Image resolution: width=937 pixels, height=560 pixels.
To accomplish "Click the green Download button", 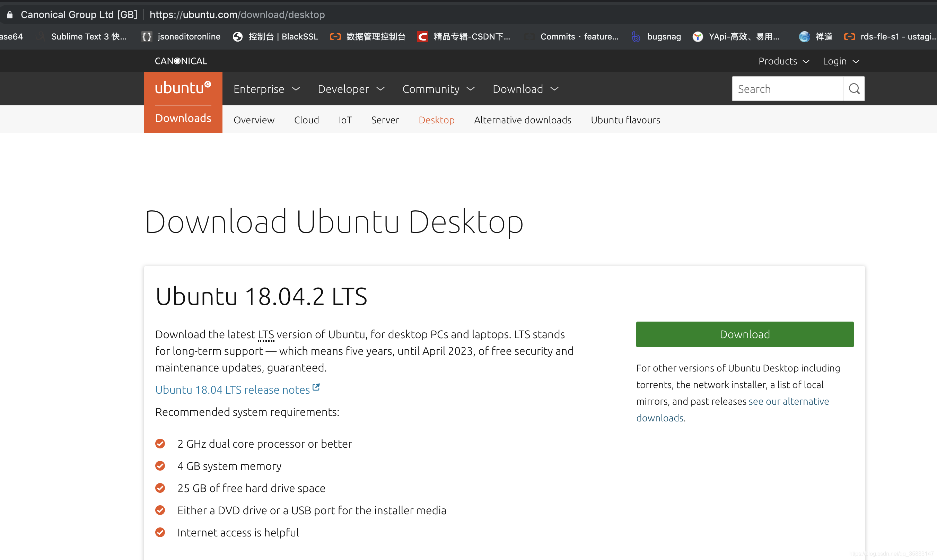I will 745,334.
